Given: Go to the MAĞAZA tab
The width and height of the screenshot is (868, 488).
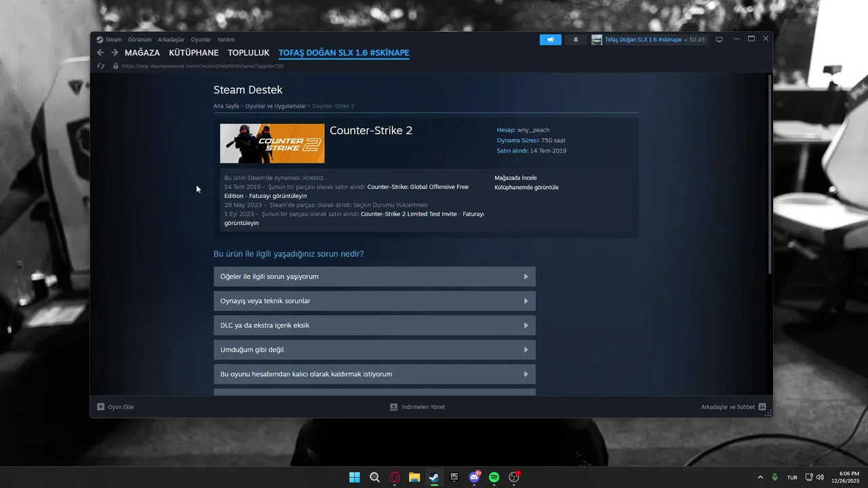Looking at the screenshot, I should point(142,53).
